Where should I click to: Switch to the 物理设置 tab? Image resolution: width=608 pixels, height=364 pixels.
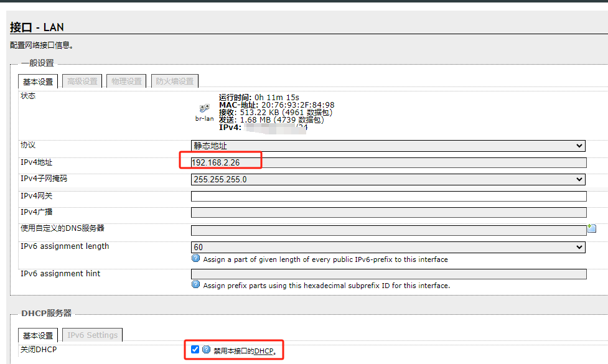click(x=127, y=82)
